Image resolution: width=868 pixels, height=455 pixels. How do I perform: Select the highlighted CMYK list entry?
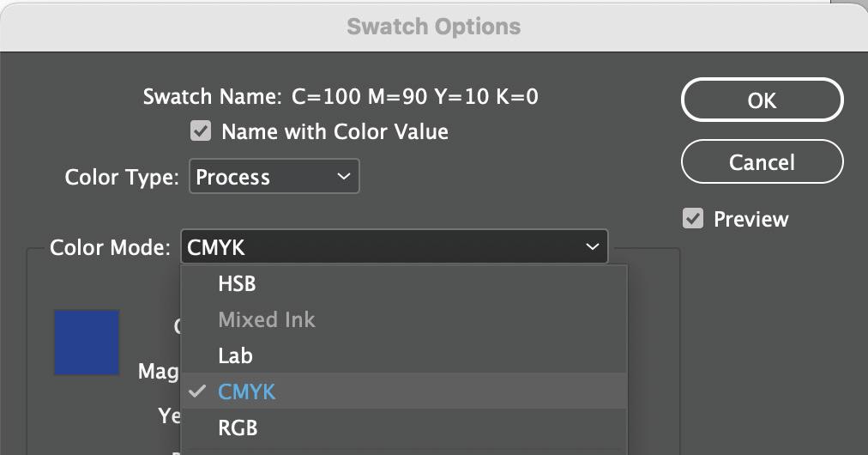coord(247,391)
